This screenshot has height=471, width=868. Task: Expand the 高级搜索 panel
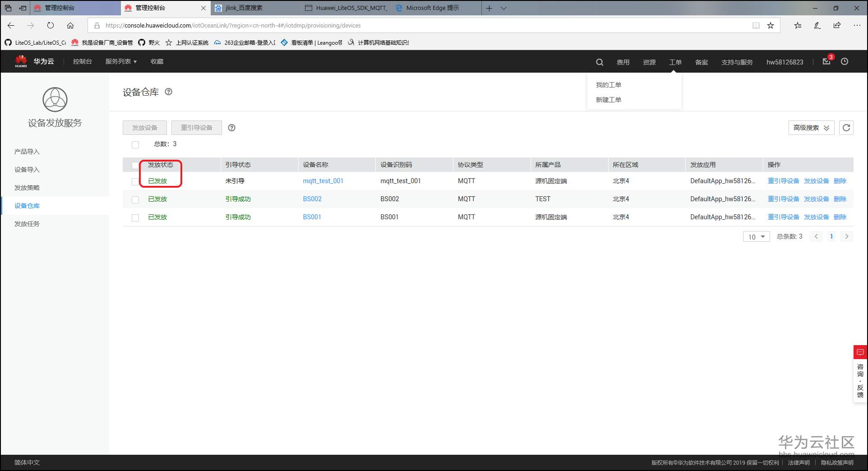(811, 128)
